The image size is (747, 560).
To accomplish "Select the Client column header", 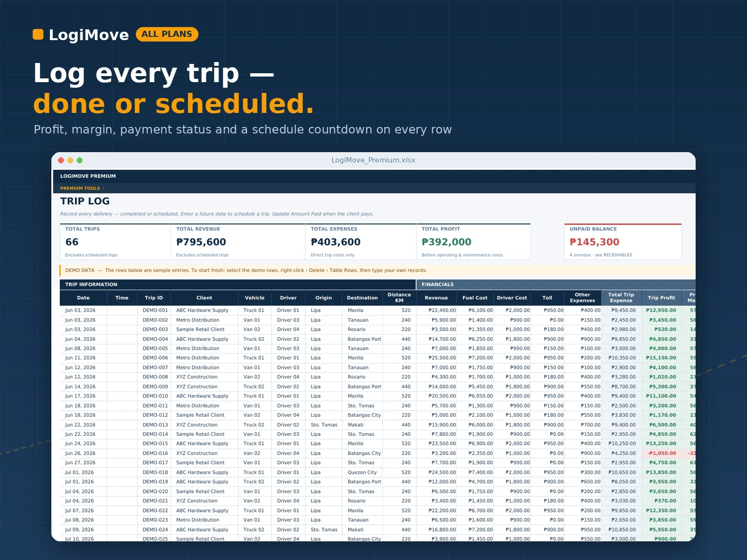I will (204, 298).
